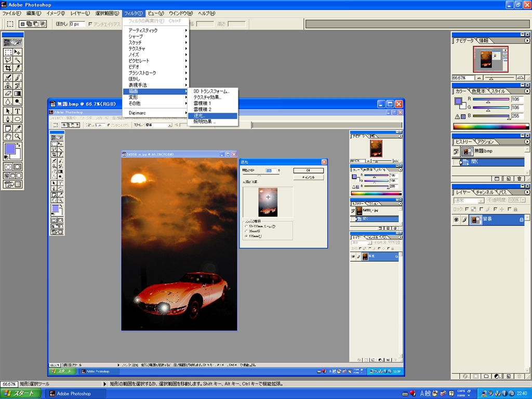This screenshot has height=399, width=532.
Task: Click the Move tool
Action: point(18,52)
